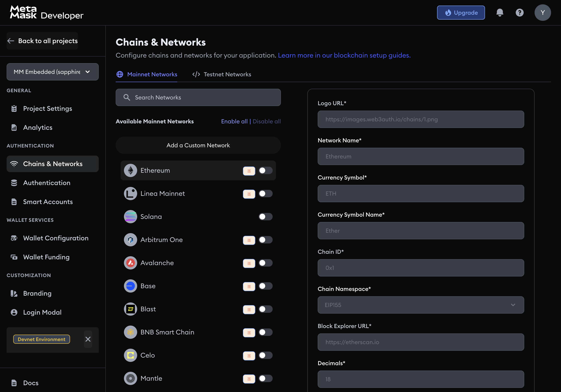The width and height of the screenshot is (561, 392).
Task: Switch on BNB Smart Chain
Action: click(266, 332)
